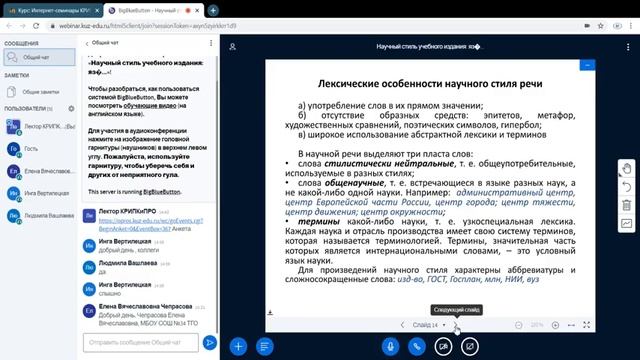Viewport: 640px width, 360px height.
Task: Open the options menu three dots top right
Action: (x=628, y=47)
